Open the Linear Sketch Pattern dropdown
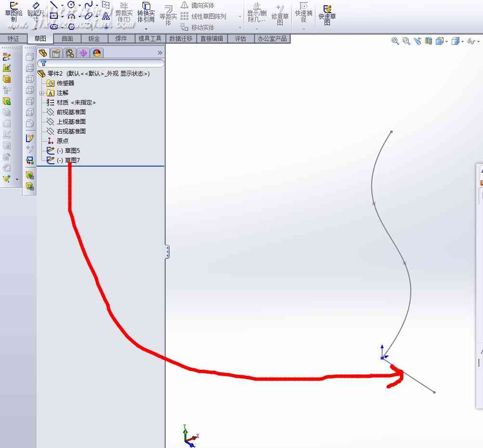Screen dimensions: 483x448 click(x=240, y=17)
